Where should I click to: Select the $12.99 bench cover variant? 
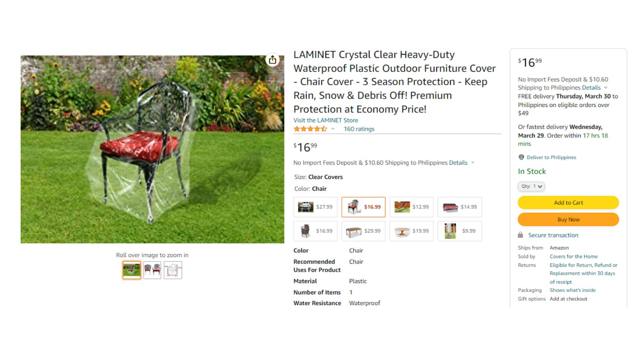[412, 207]
